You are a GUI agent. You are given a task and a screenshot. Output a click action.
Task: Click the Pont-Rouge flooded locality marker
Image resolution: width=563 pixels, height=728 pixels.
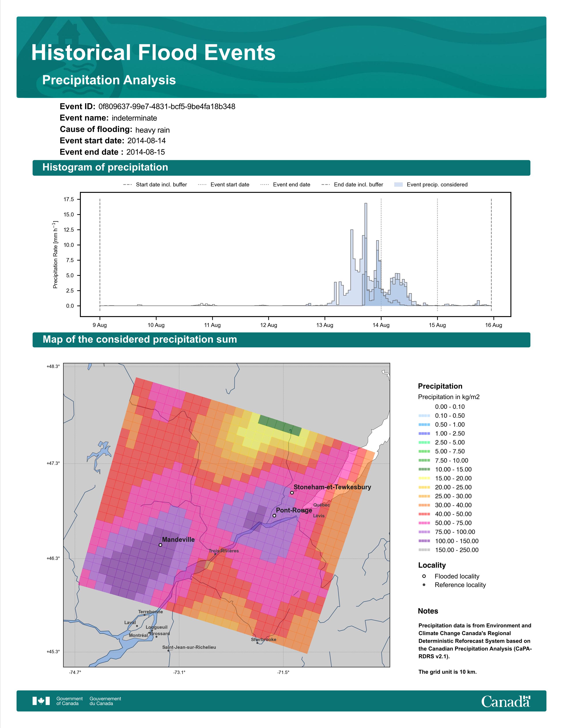click(x=274, y=516)
